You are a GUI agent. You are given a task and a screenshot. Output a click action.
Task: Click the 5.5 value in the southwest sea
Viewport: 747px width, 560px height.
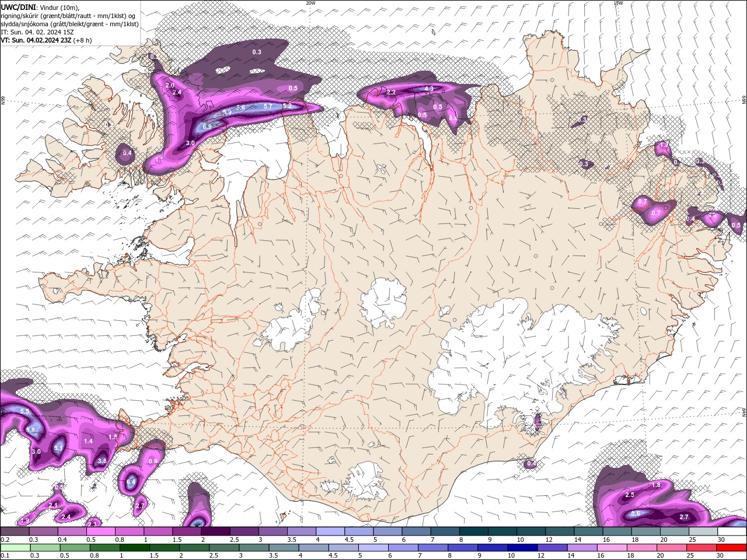click(x=25, y=411)
